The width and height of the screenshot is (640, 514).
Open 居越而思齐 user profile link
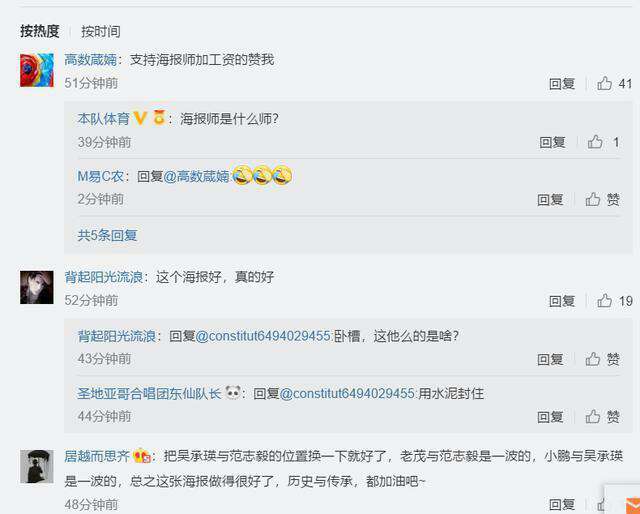tap(97, 456)
